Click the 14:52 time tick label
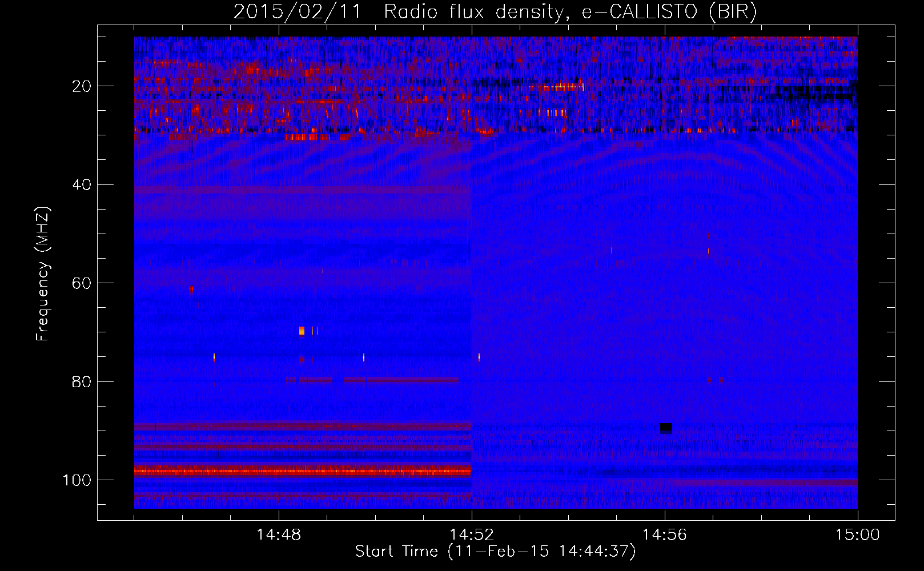Screen dimensions: 924x571 coord(472,535)
